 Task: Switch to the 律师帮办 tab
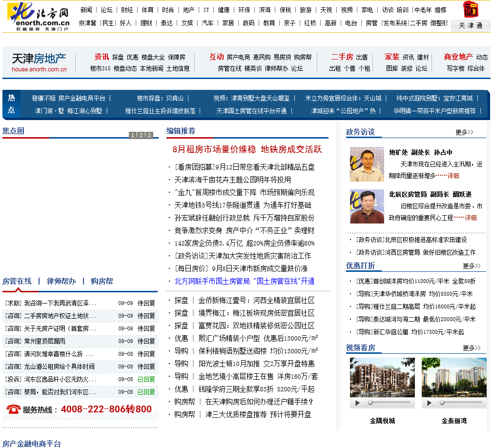[62, 281]
